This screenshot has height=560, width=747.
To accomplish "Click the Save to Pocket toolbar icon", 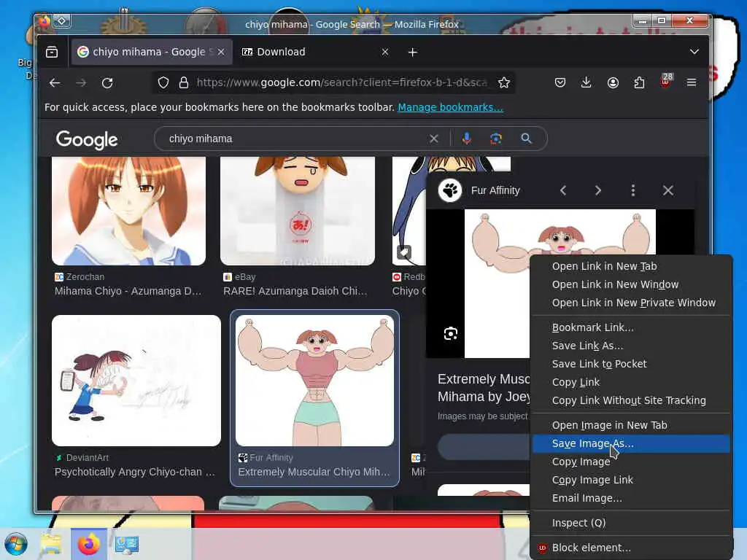I will point(560,83).
